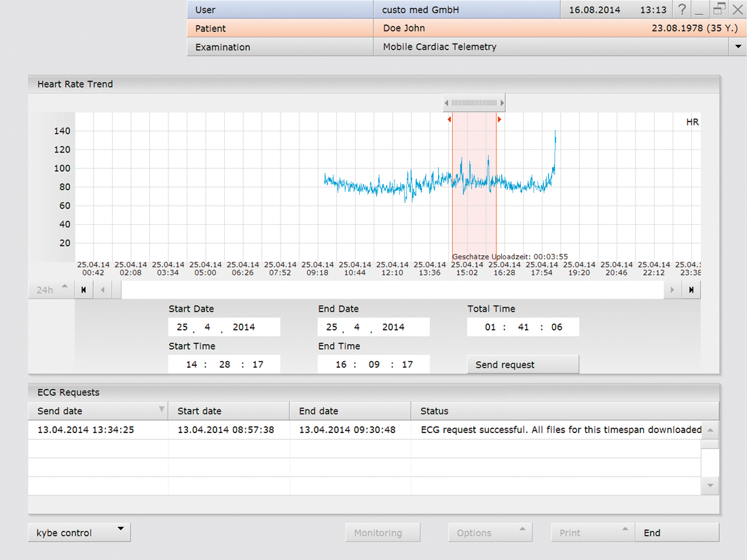The image size is (747, 560).
Task: Step timeline forward with right arrow
Action: click(672, 290)
